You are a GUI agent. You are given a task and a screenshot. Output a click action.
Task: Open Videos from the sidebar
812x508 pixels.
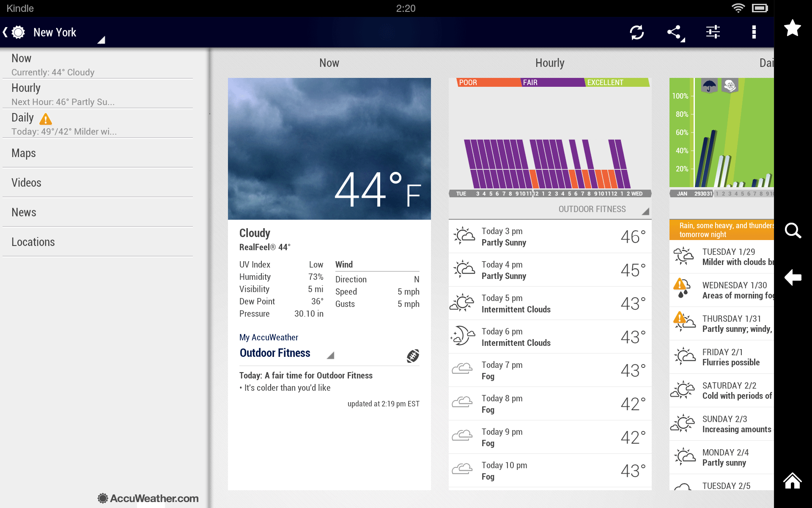98,182
